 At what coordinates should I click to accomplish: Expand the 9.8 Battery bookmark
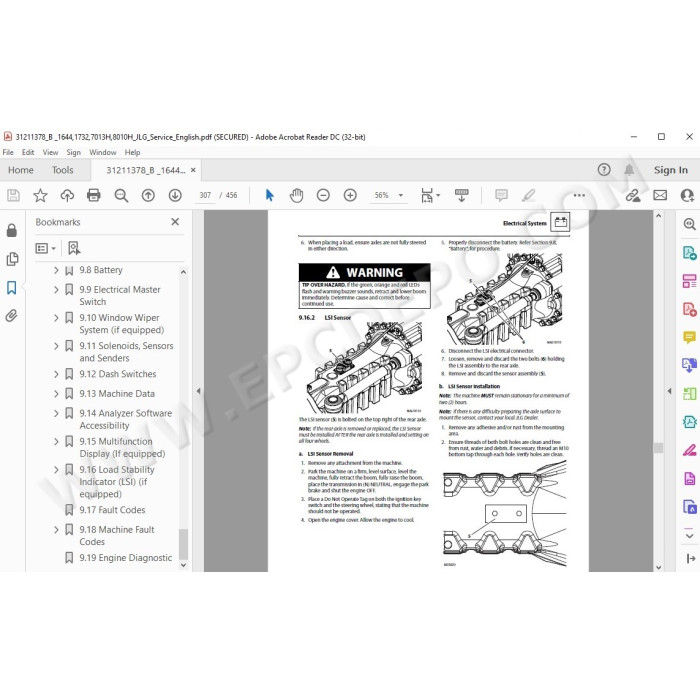click(x=56, y=270)
